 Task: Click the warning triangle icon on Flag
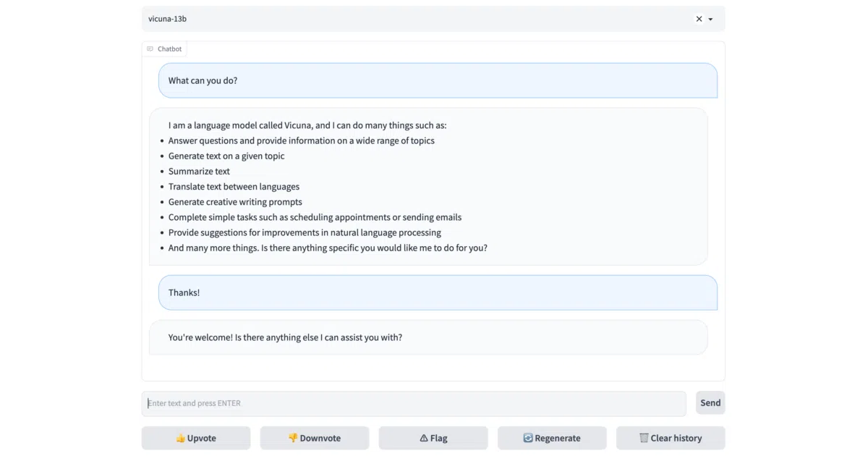[424, 438]
